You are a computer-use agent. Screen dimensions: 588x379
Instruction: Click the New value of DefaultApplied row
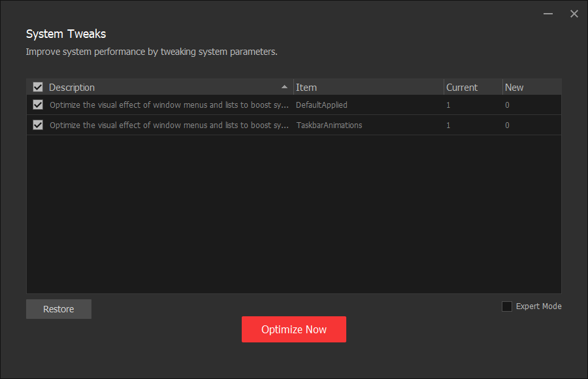pos(507,105)
